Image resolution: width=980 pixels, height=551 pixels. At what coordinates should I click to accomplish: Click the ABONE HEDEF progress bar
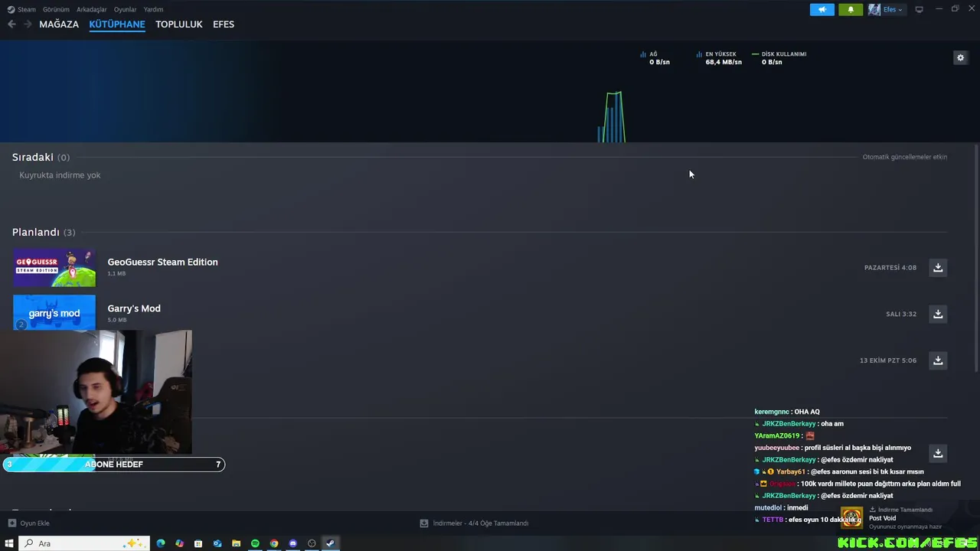click(x=113, y=465)
